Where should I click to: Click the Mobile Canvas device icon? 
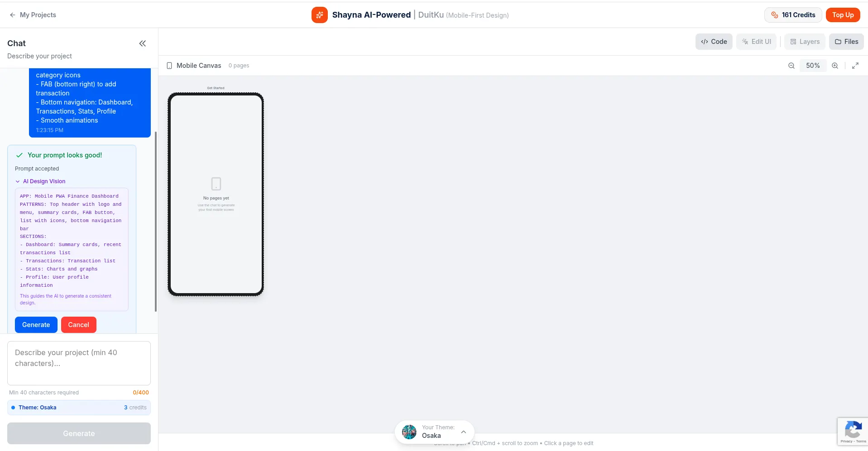pyautogui.click(x=169, y=66)
